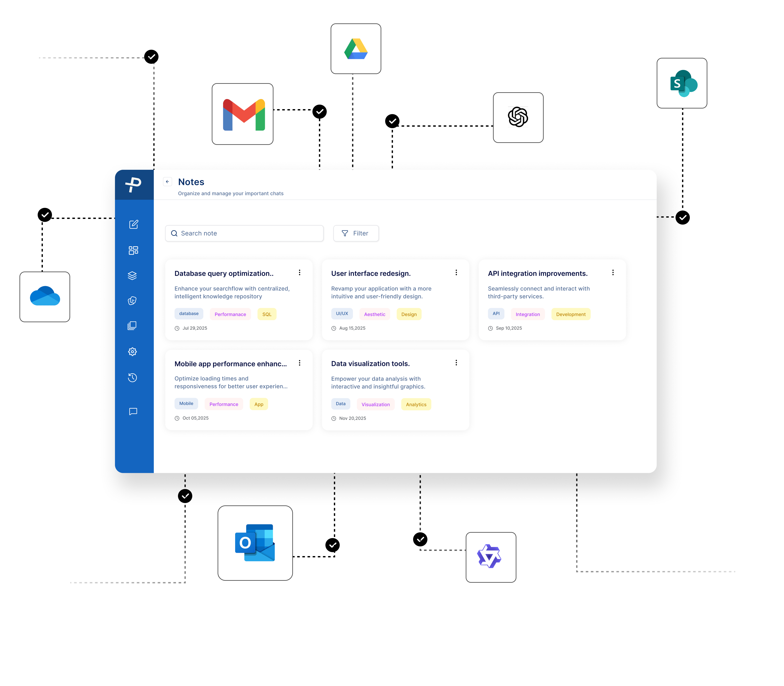Open the dashboard grid icon in sidebar
The height and width of the screenshot is (686, 784).
tap(133, 250)
